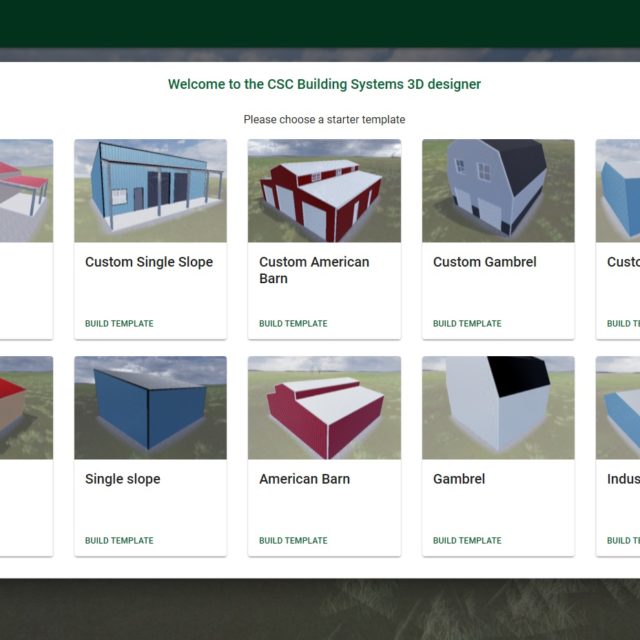Click the American Barn title text
This screenshot has height=640, width=640.
tap(304, 479)
